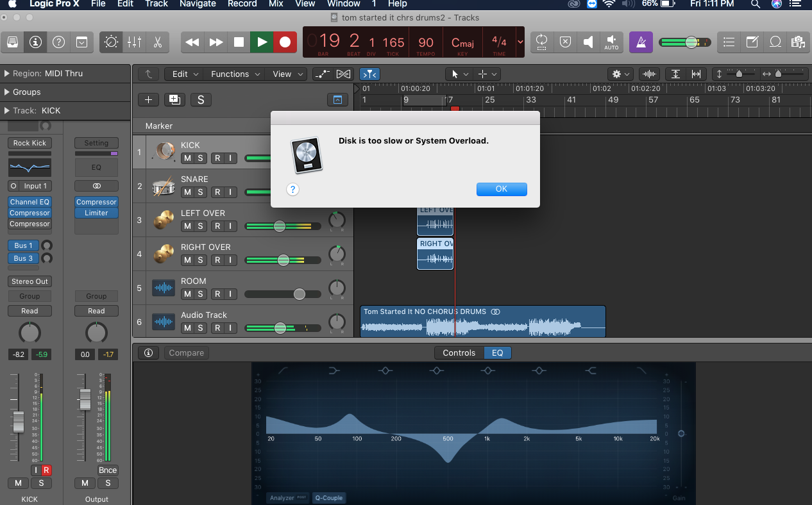Adjust the RIGHT OVER track volume slider
Image resolution: width=812 pixels, height=505 pixels.
click(283, 260)
